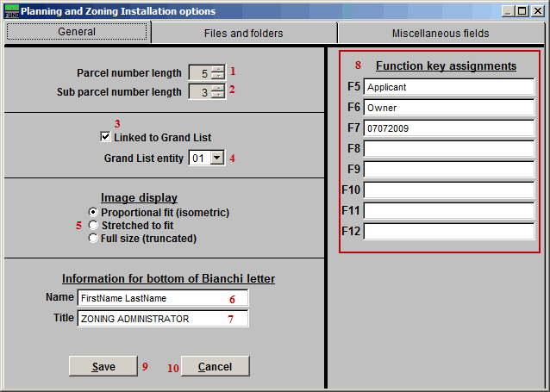This screenshot has height=392, width=550.
Task: Increase the Parcel number length spinner
Action: coord(218,69)
